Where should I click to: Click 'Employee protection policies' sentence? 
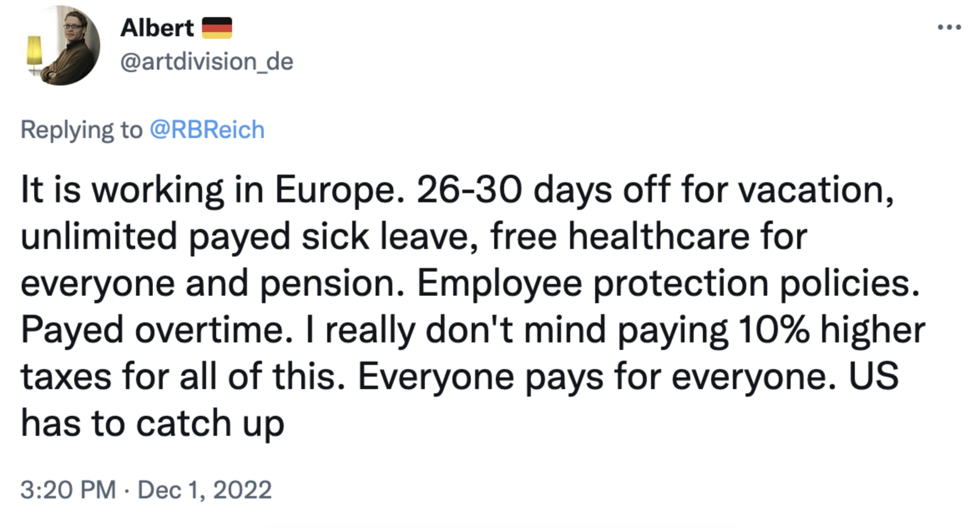tap(668, 284)
